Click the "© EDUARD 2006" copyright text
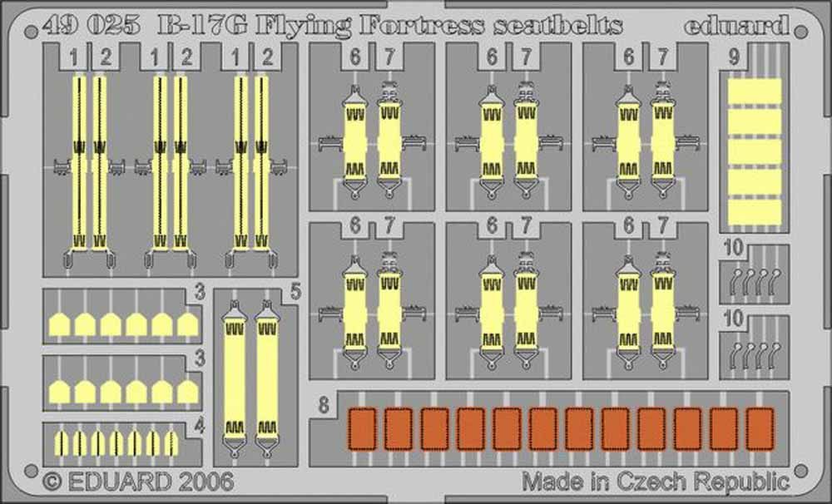 [x=138, y=482]
